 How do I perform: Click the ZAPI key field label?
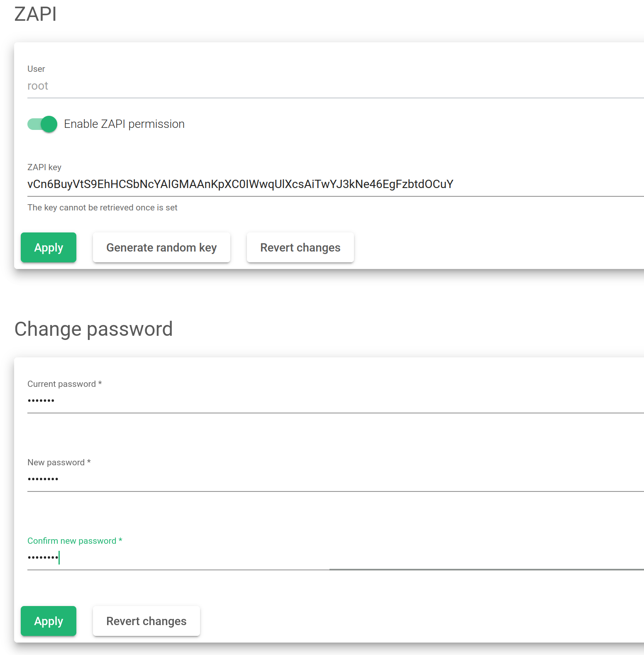(x=44, y=167)
